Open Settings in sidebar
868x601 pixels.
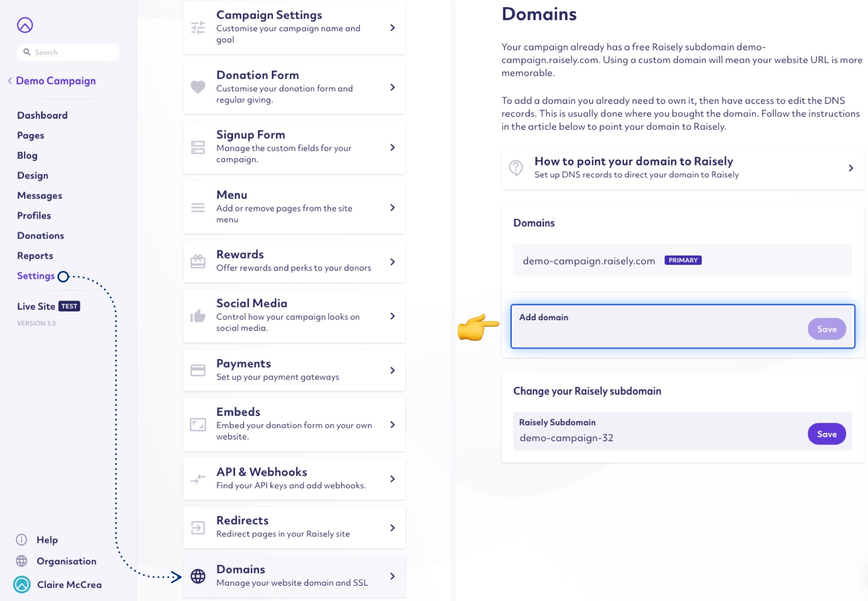click(36, 276)
